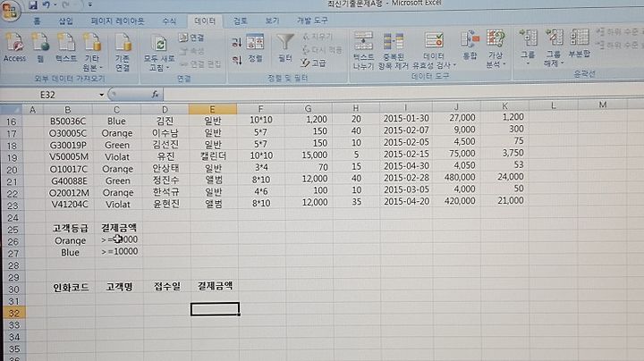The width and height of the screenshot is (644, 361).
Task: Select header cell 고객명
Action: (119, 287)
